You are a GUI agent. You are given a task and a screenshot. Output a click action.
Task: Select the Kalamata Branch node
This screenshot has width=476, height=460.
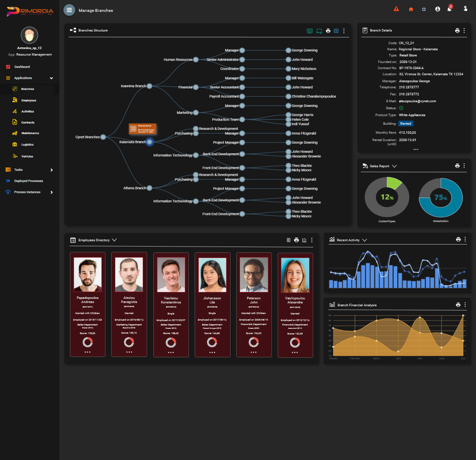[x=150, y=142]
